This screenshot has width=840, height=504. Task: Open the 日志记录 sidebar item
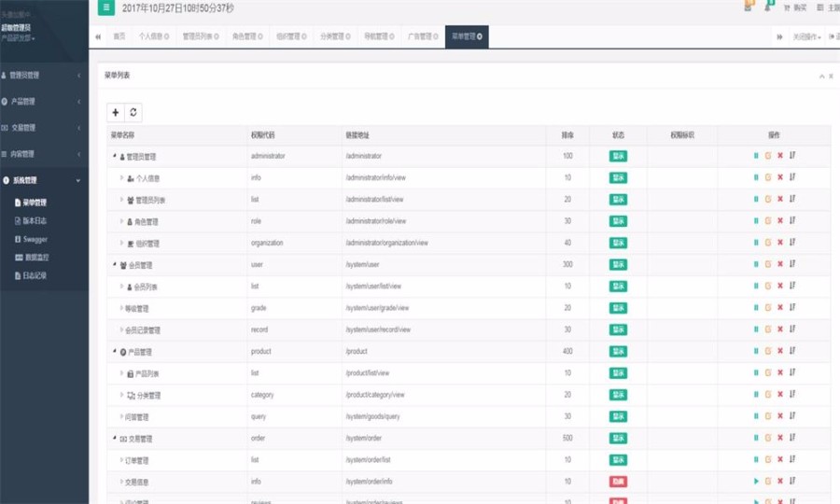coord(31,276)
